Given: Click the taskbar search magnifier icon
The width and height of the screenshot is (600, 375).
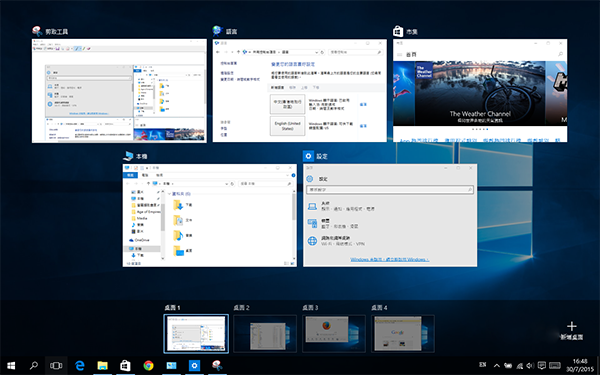Looking at the screenshot, I should 34,365.
